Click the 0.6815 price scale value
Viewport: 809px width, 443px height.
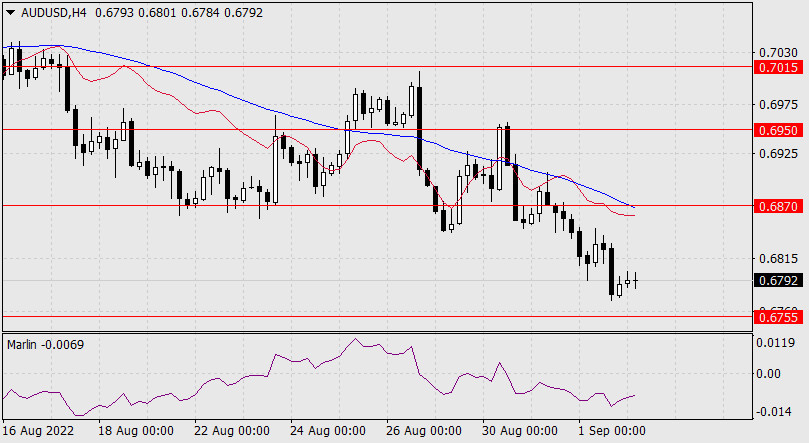778,258
